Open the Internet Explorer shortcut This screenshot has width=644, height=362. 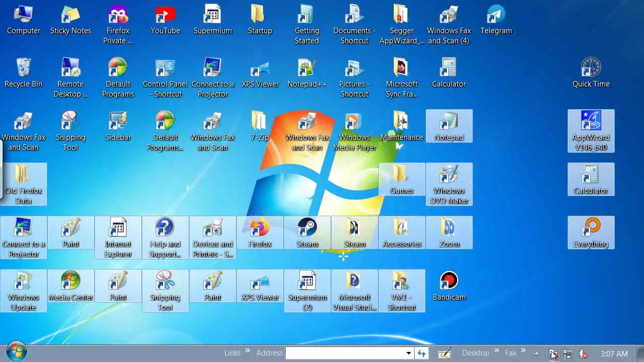[x=118, y=238]
